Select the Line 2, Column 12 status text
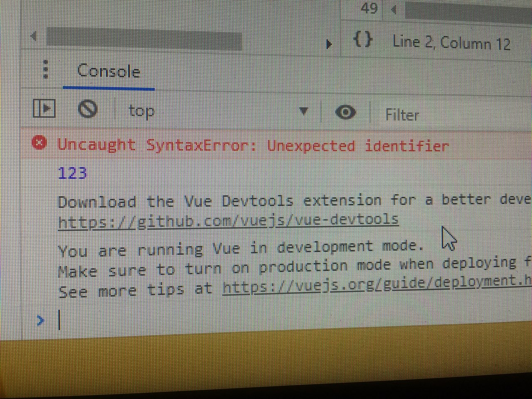The height and width of the screenshot is (399, 532). [x=451, y=42]
